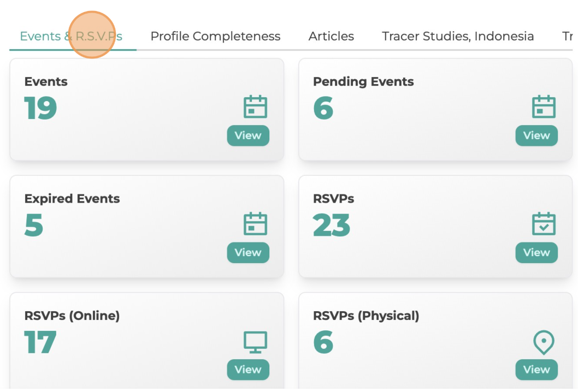View the 5 Expired Events
The height and width of the screenshot is (392, 578).
click(248, 253)
